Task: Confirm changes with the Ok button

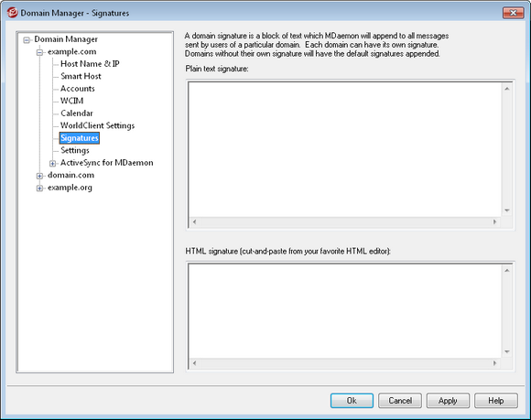Action: [x=352, y=401]
